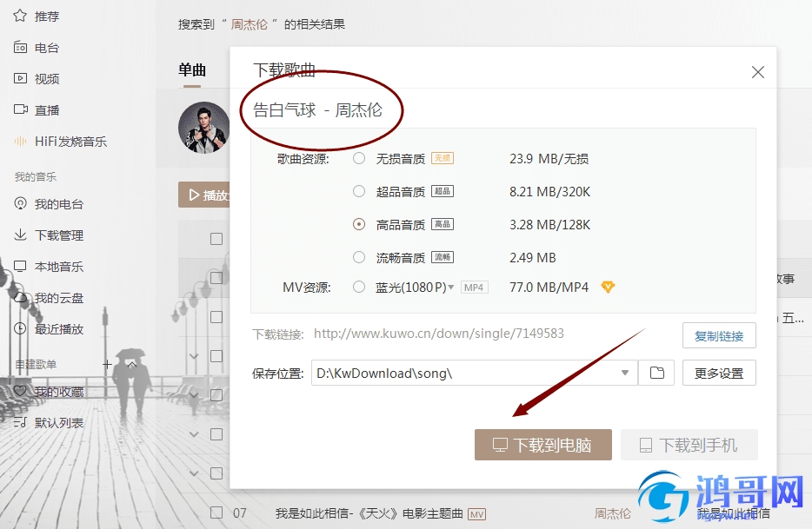The height and width of the screenshot is (529, 812).
Task: Open 我的收藏 favorites playlist
Action: (x=48, y=392)
